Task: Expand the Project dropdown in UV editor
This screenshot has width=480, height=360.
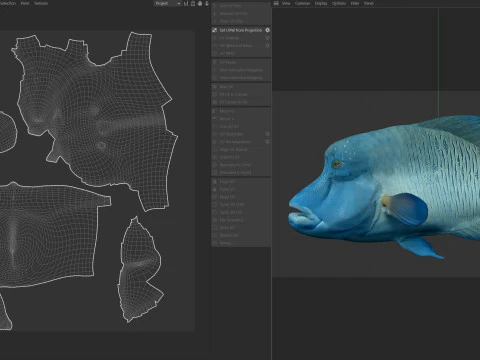Action: point(168,3)
